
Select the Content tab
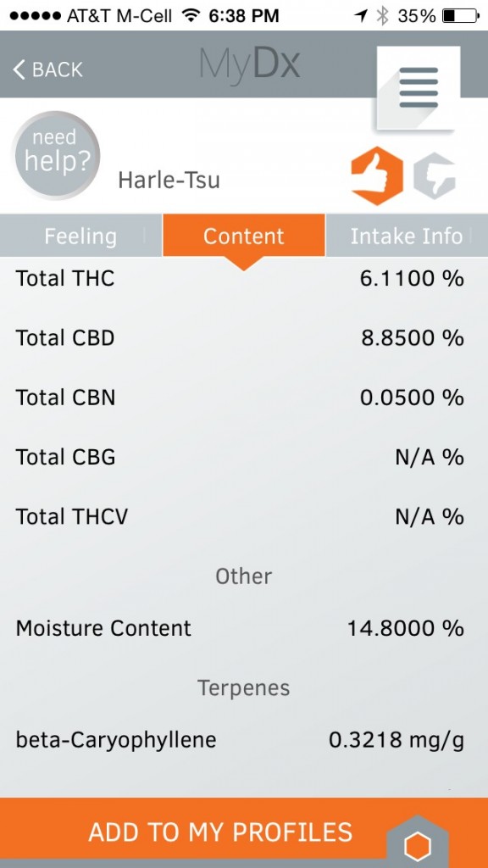pos(243,236)
